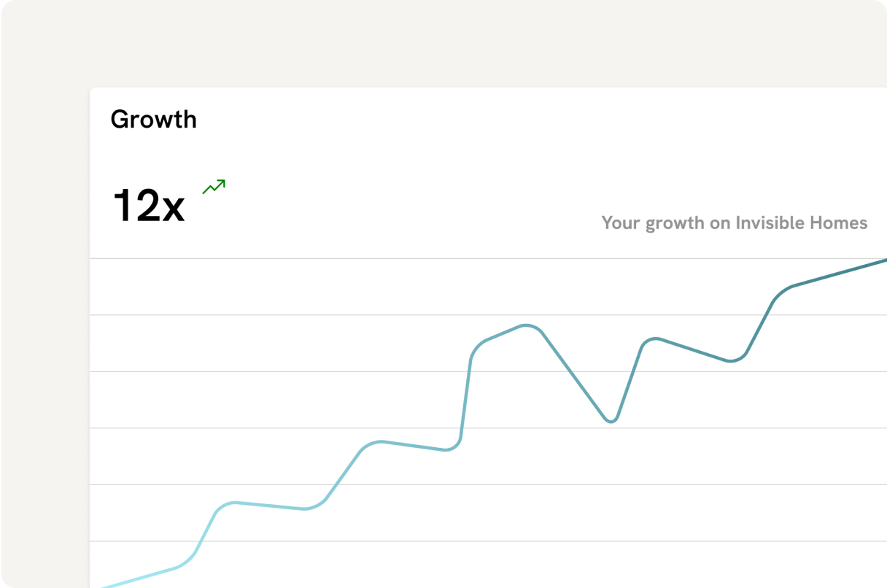Click the line's starting point at bottom left

point(102,586)
